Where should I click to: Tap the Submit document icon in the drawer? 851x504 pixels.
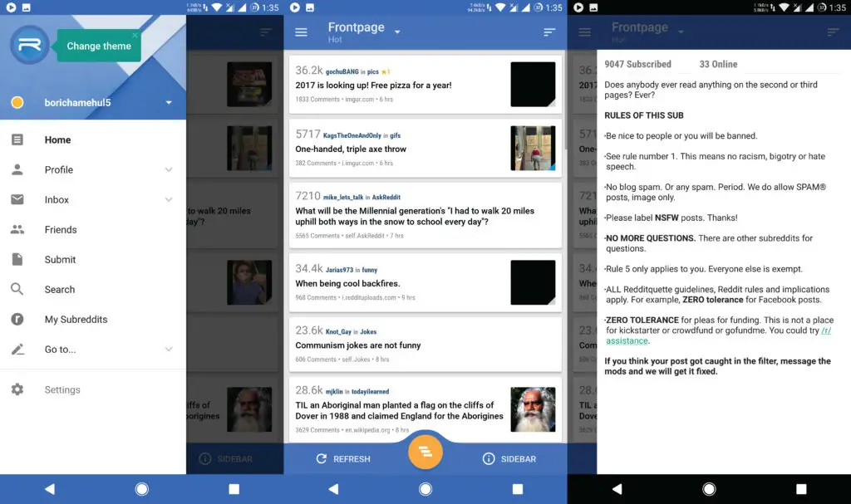coord(17,259)
